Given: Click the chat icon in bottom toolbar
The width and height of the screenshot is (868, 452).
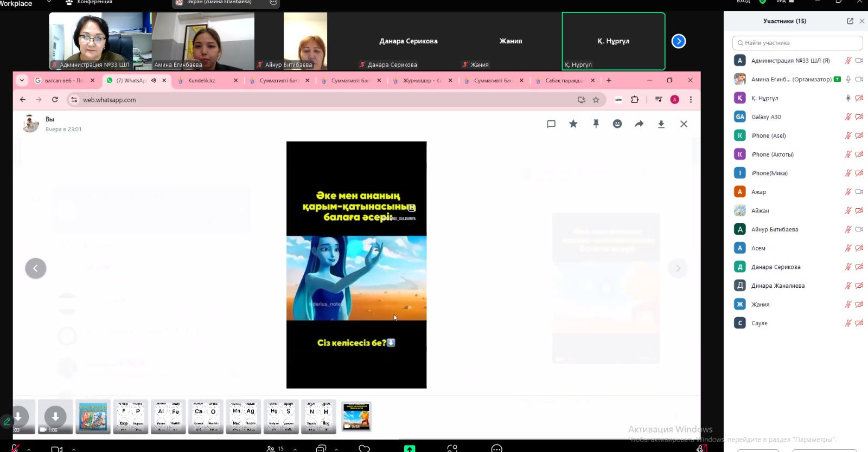Looking at the screenshot, I should (x=321, y=448).
